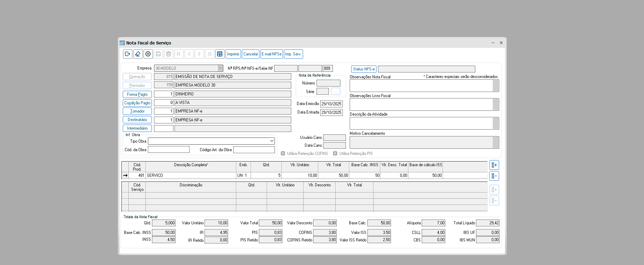Click the add new record plus icon

click(x=148, y=54)
